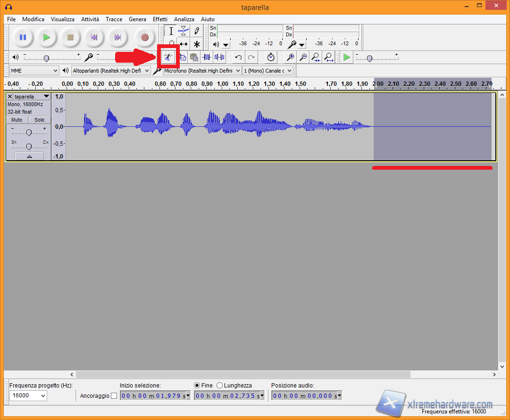The height and width of the screenshot is (420, 510).
Task: Select the Envelope tool
Action: [184, 31]
